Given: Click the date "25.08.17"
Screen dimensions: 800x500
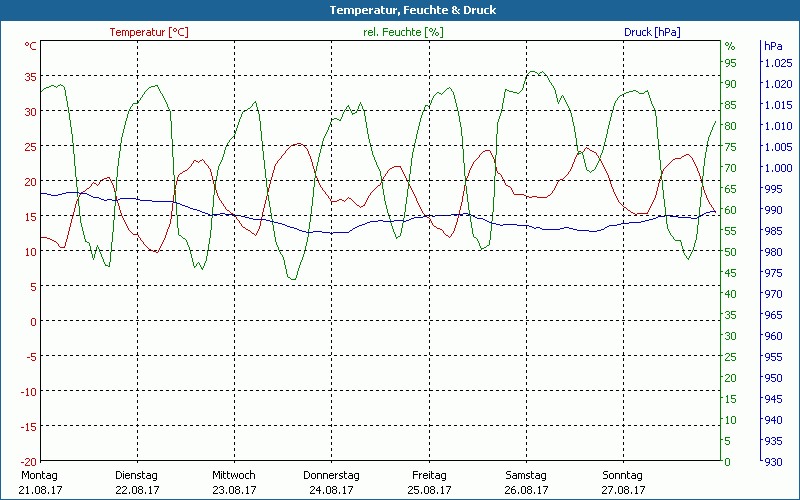Looking at the screenshot, I should tap(429, 490).
